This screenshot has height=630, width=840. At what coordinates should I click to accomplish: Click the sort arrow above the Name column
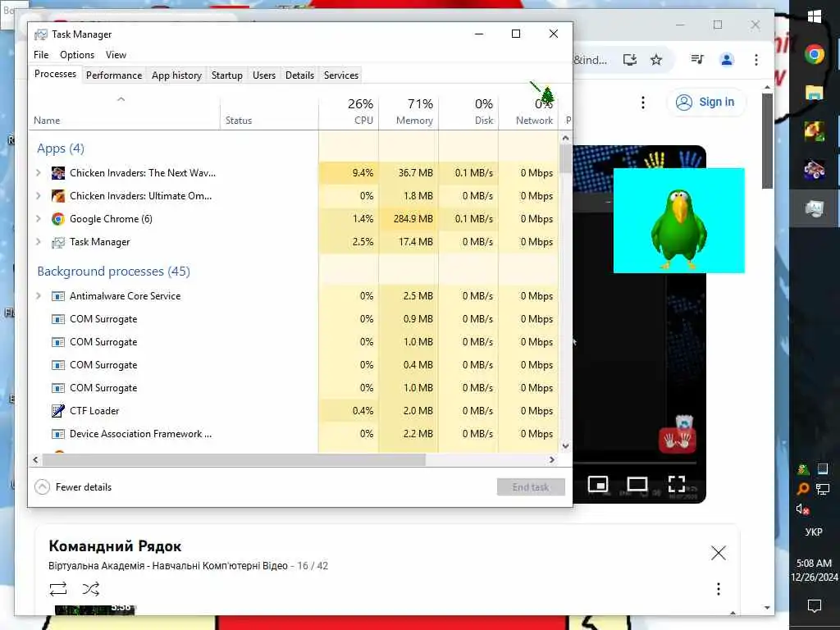tap(121, 99)
